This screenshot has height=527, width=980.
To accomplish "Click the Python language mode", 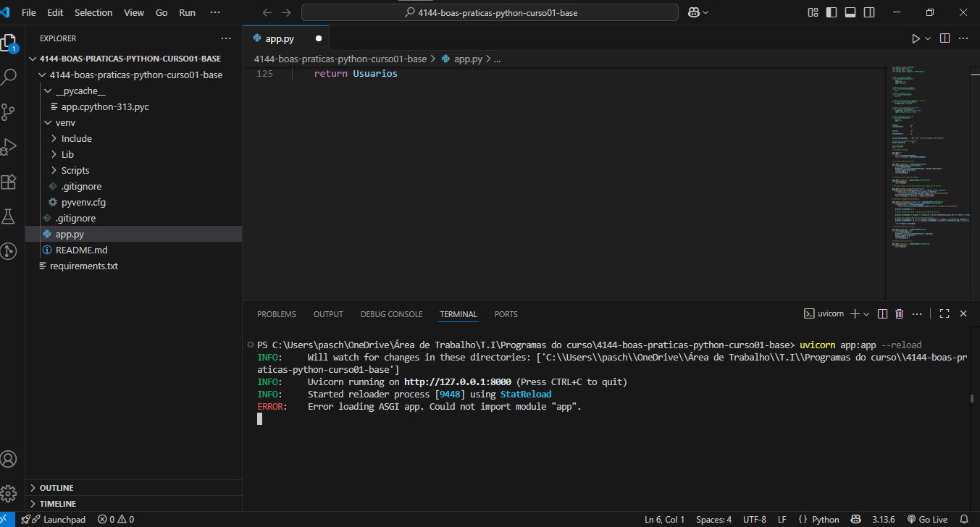I will 825,519.
